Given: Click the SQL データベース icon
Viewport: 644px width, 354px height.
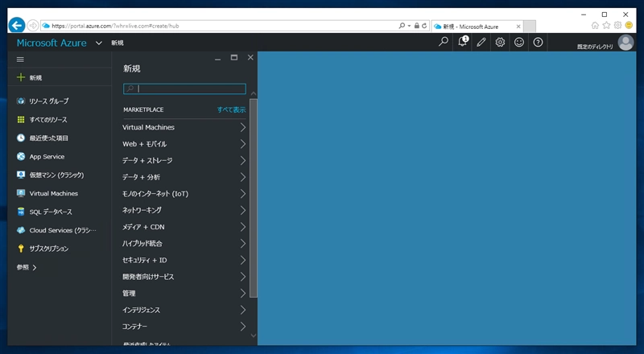Looking at the screenshot, I should click(x=21, y=212).
